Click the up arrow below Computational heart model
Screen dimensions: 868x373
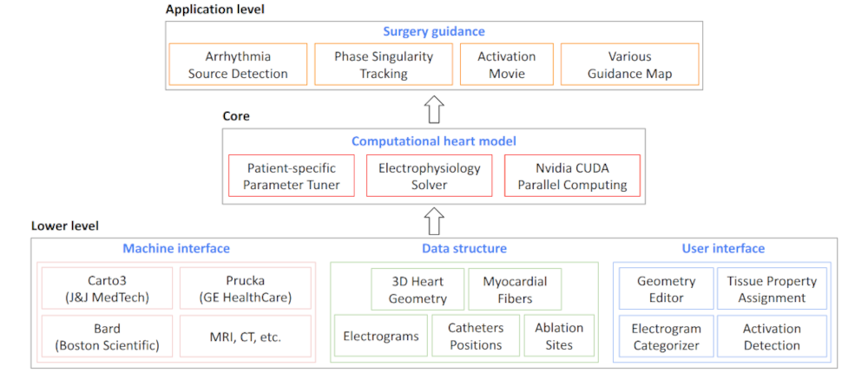[434, 220]
